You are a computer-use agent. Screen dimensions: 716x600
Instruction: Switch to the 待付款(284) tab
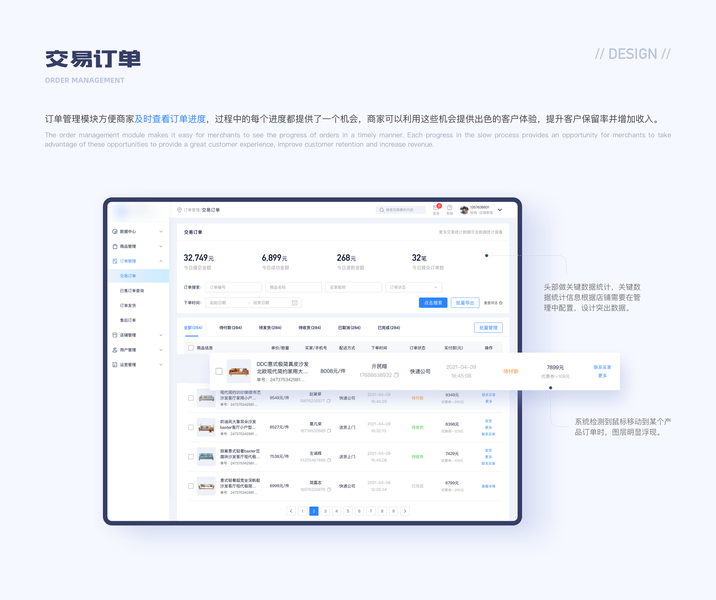coord(231,328)
